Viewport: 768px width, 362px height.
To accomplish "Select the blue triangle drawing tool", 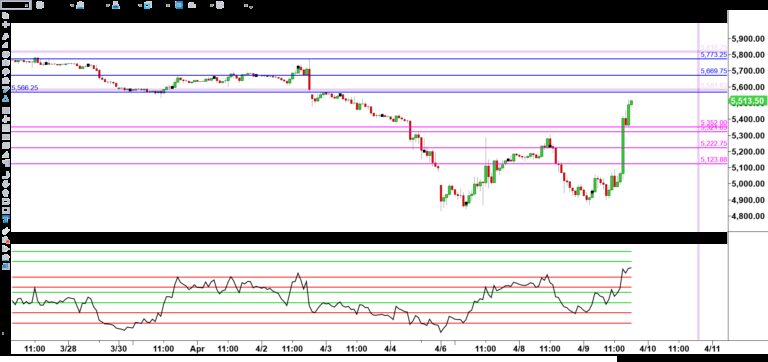I will [6, 99].
